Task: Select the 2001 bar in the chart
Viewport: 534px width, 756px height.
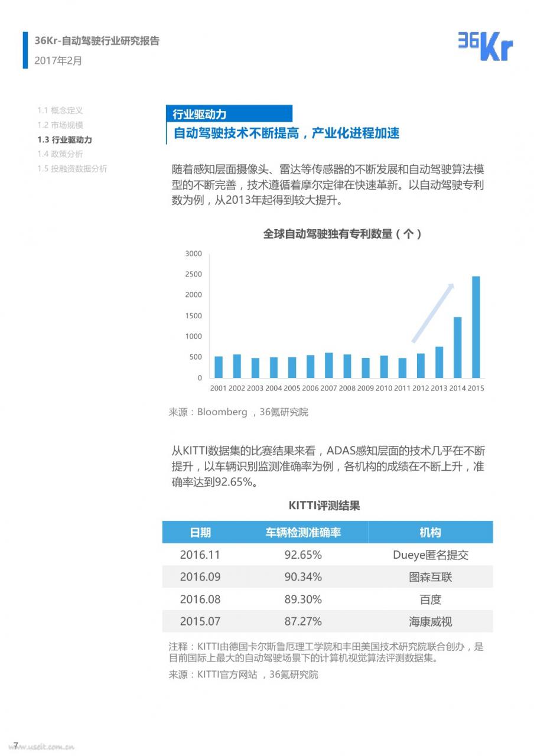Action: [x=219, y=367]
